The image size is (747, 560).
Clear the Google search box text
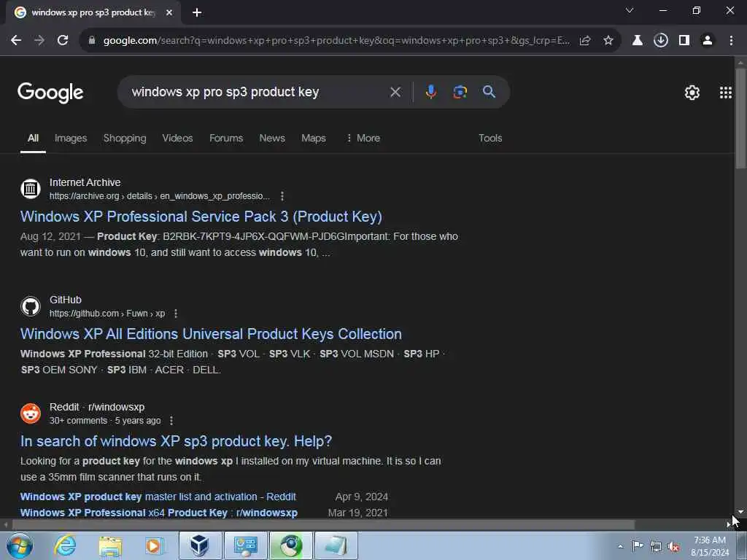pos(395,92)
